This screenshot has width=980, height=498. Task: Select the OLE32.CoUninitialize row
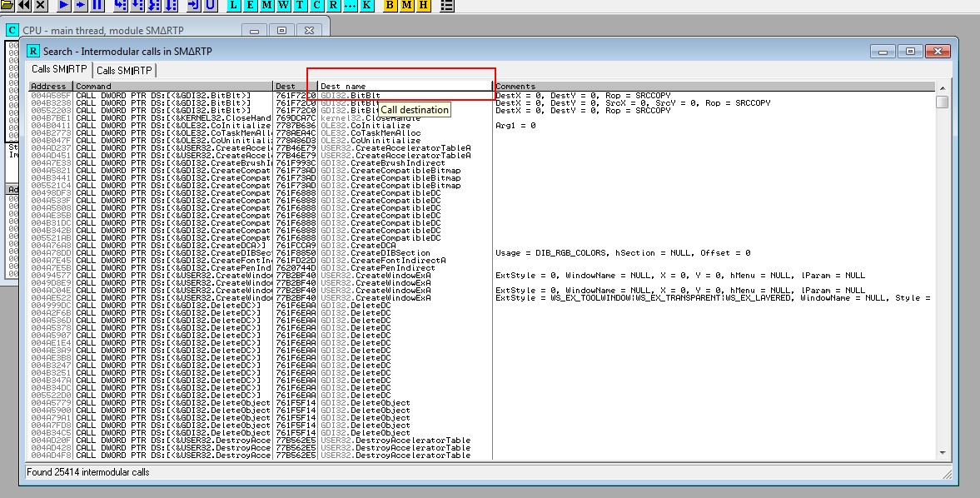(x=482, y=141)
